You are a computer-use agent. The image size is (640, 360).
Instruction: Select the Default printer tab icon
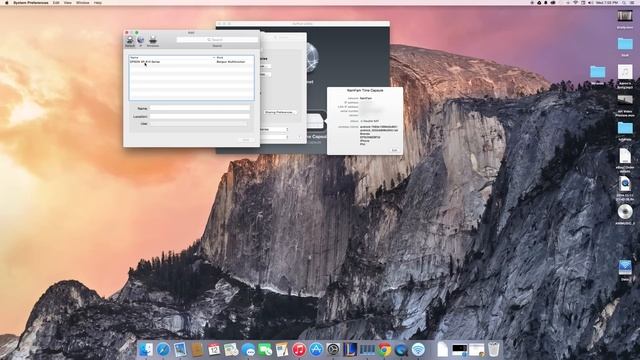pos(130,40)
